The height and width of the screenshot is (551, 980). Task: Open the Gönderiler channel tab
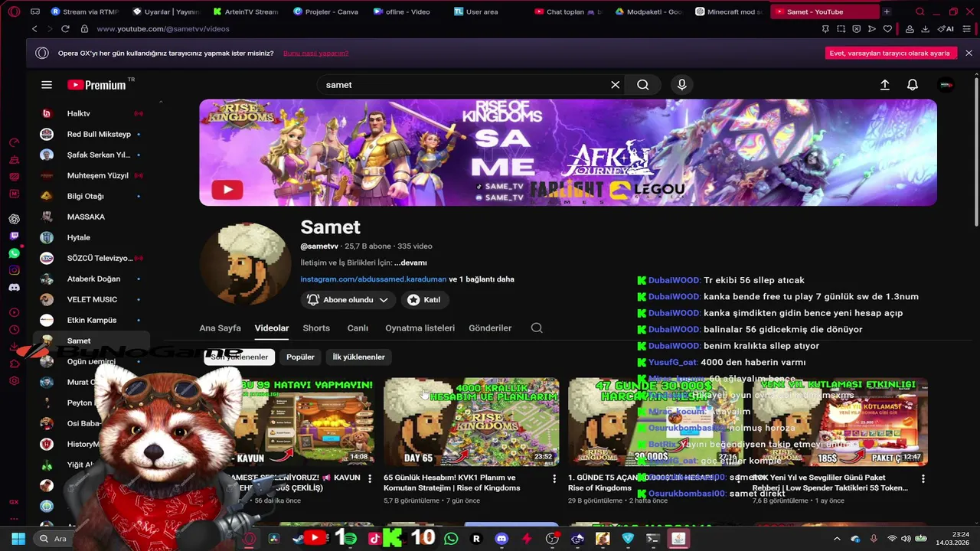click(x=490, y=328)
